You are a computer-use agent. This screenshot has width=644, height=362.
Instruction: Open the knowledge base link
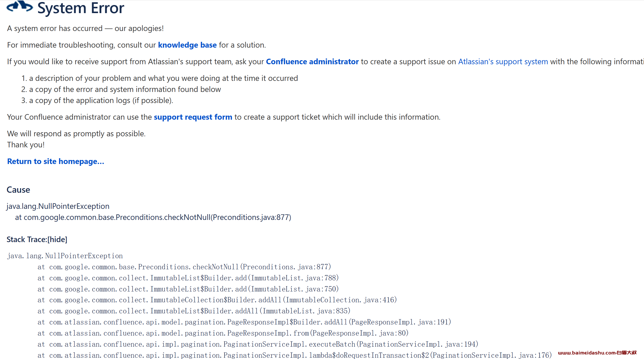(187, 45)
